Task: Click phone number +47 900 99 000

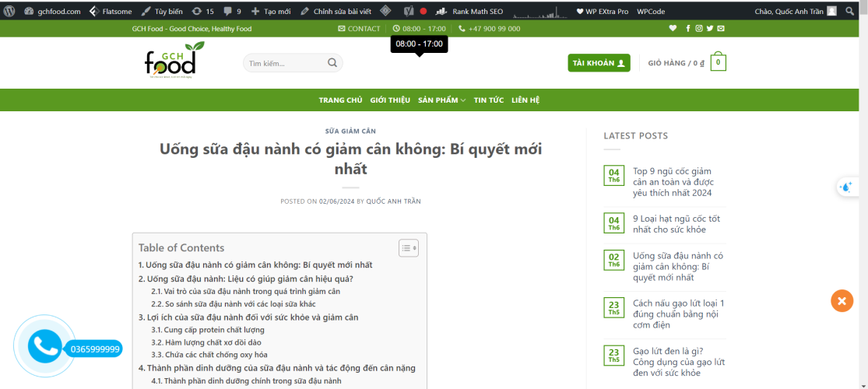Action: [490, 29]
